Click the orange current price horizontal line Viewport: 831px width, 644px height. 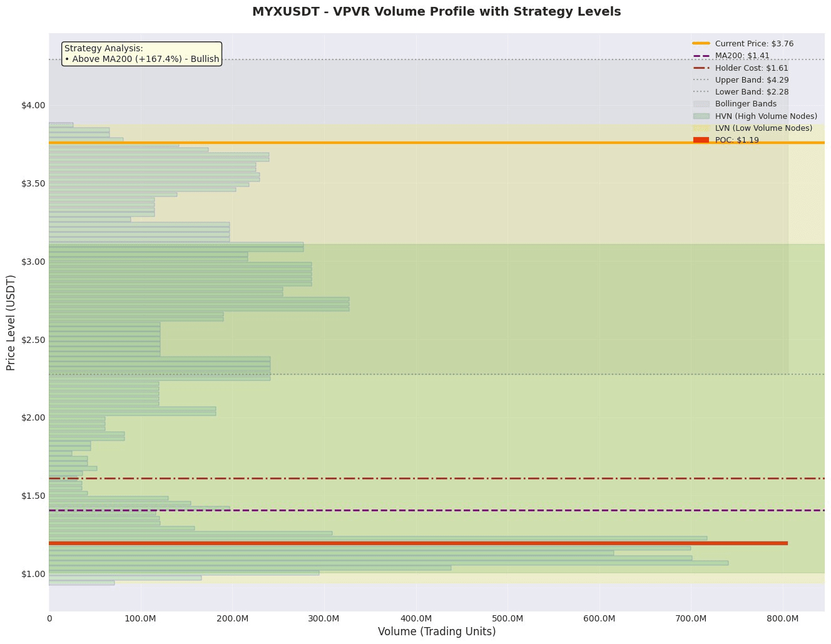point(437,143)
